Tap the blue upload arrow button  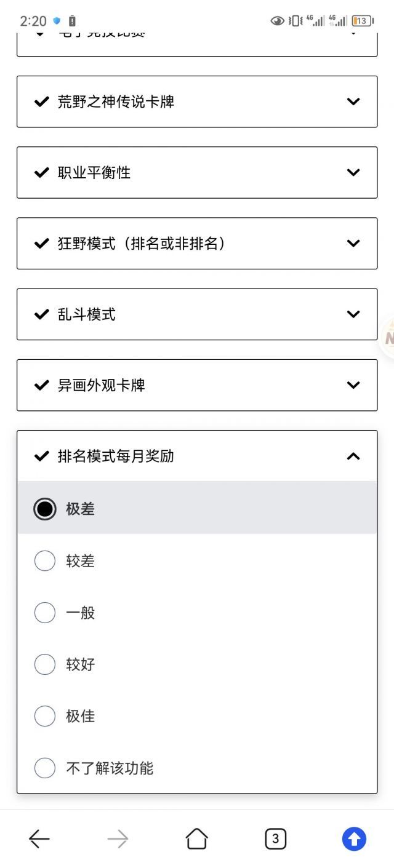[x=354, y=838]
